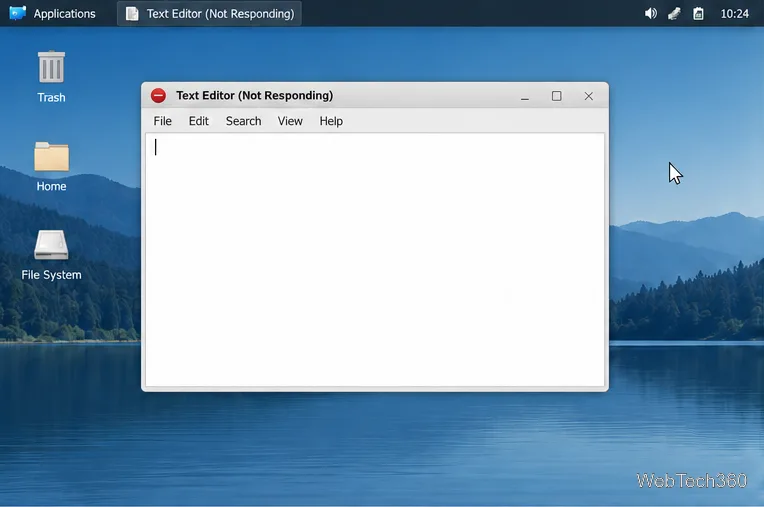Select the Home folder desktop icon
Screen dimensions: 764x507
click(51, 156)
